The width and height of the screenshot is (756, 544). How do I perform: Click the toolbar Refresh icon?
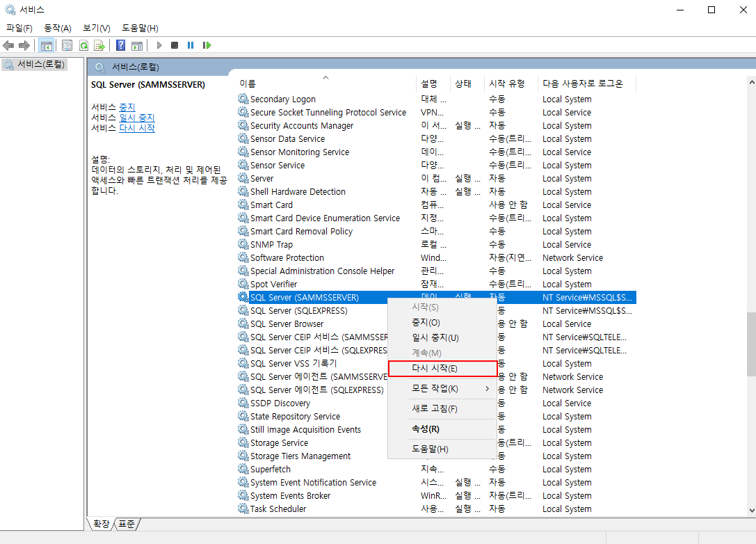click(x=83, y=45)
